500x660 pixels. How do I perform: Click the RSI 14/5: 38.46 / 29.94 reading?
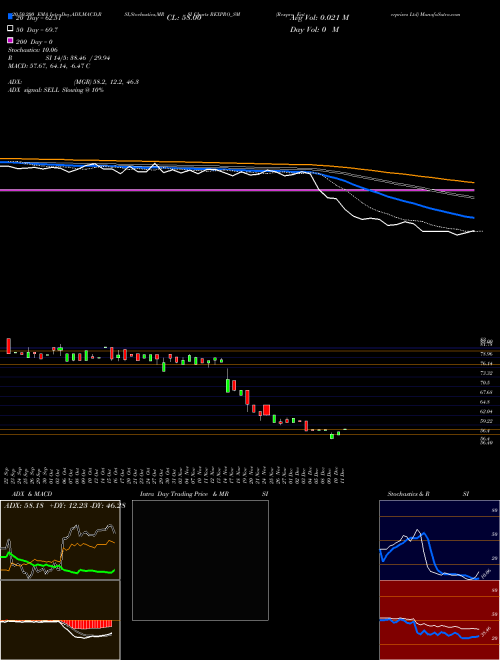[x=59, y=58]
